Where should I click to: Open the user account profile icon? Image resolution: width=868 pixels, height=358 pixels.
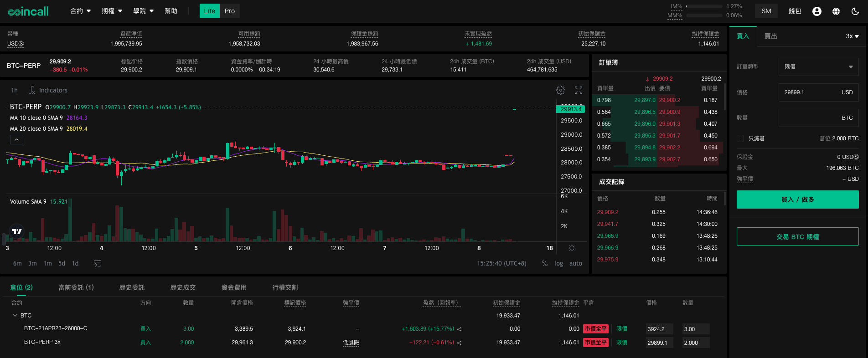817,11
